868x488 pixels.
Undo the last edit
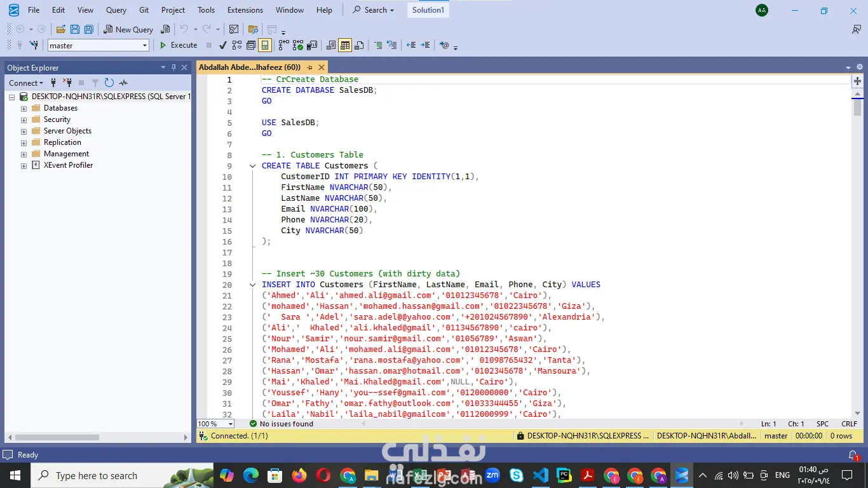tap(184, 29)
